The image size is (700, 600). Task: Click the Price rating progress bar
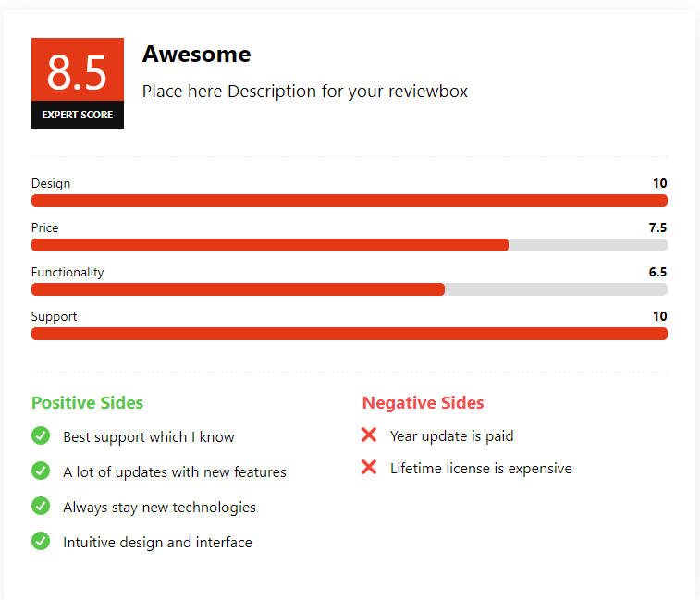pyautogui.click(x=350, y=245)
